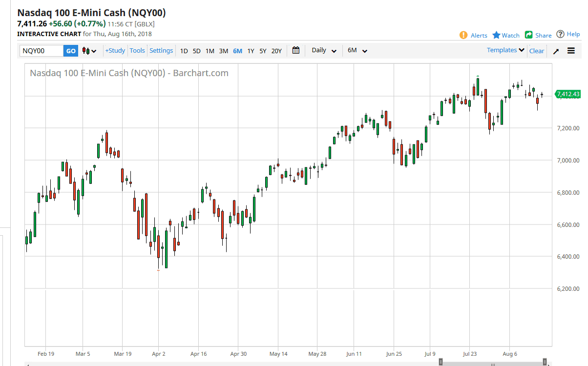Expand the 6M zoom dropdown
588x366 pixels.
(357, 50)
